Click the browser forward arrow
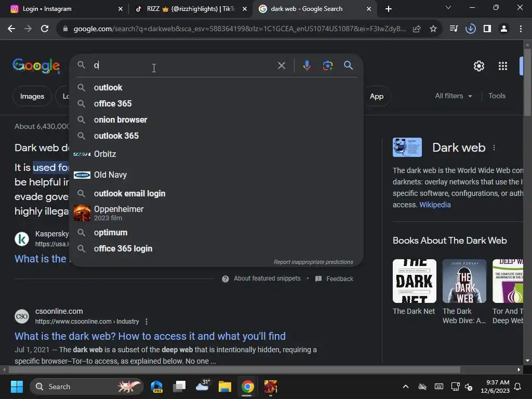The width and height of the screenshot is (532, 399). [x=28, y=29]
